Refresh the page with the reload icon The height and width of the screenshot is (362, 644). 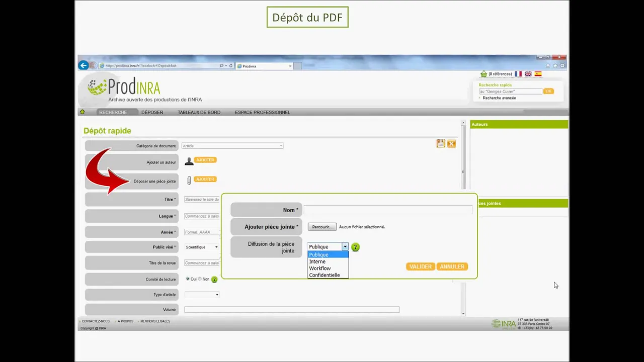click(x=231, y=66)
